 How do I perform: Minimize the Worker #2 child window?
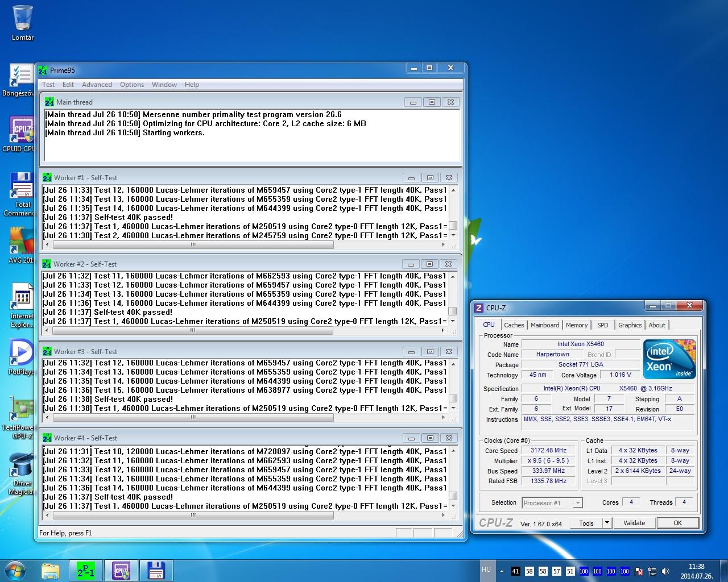pos(411,264)
